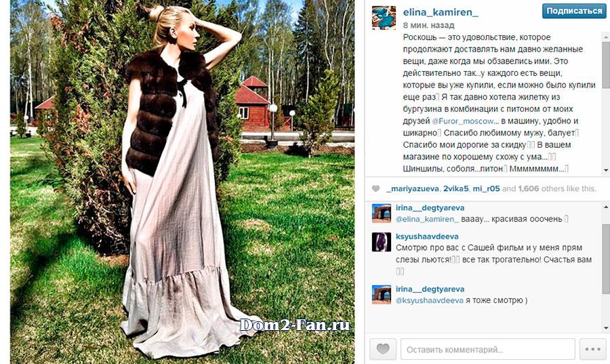Focus the Оставить комментарий input field
This screenshot has width=610, height=364.
(488, 349)
